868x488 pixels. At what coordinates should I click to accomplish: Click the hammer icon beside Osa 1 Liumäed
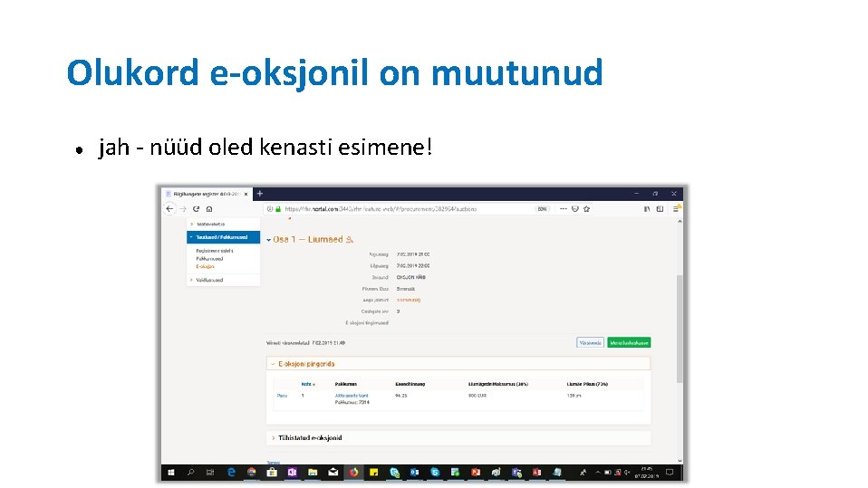pyautogui.click(x=350, y=240)
